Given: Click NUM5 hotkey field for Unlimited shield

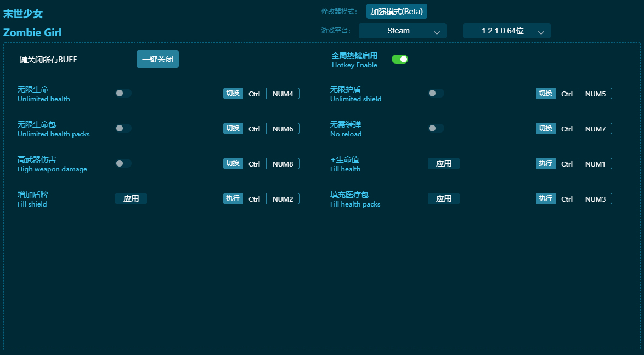Looking at the screenshot, I should [x=595, y=94].
